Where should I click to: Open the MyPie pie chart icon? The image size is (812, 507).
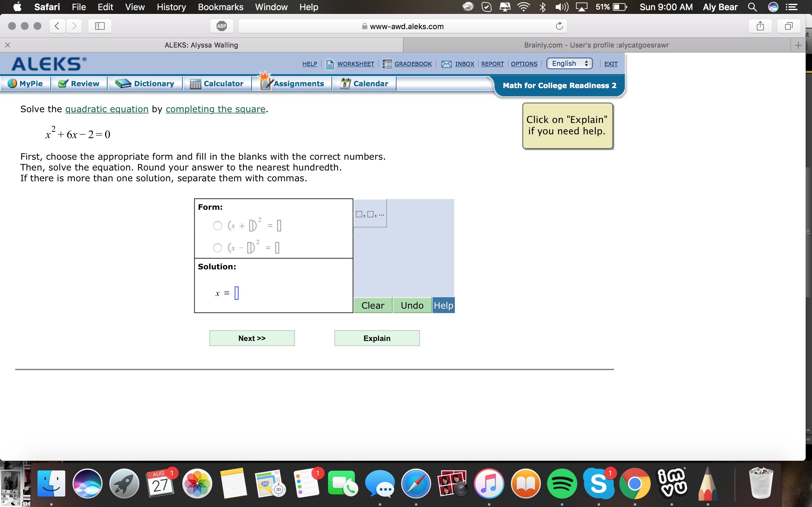point(12,83)
